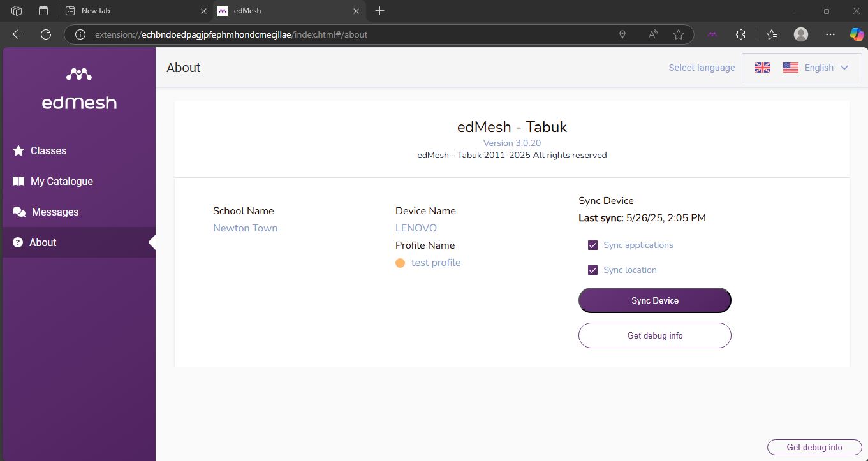Click the Newton Town school name
The image size is (868, 461).
click(x=245, y=228)
